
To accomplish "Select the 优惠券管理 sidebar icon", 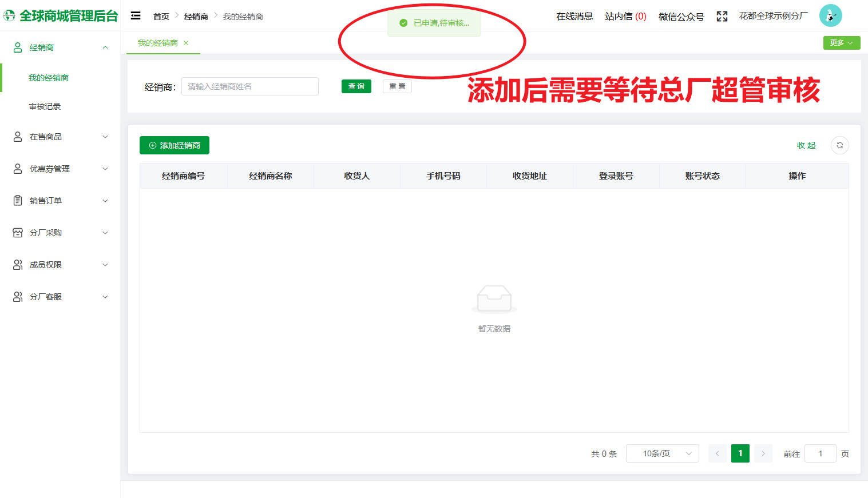I will (17, 168).
